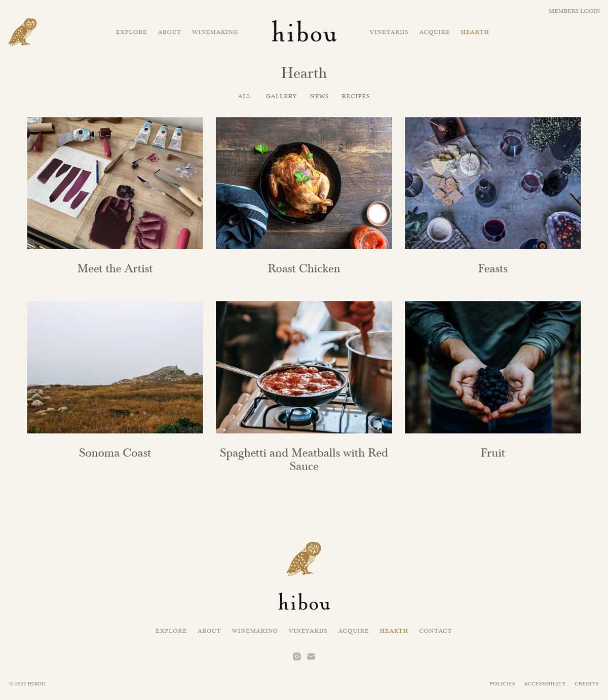The width and height of the screenshot is (608, 700).
Task: Open Winemaking in the top navigation
Action: point(215,32)
